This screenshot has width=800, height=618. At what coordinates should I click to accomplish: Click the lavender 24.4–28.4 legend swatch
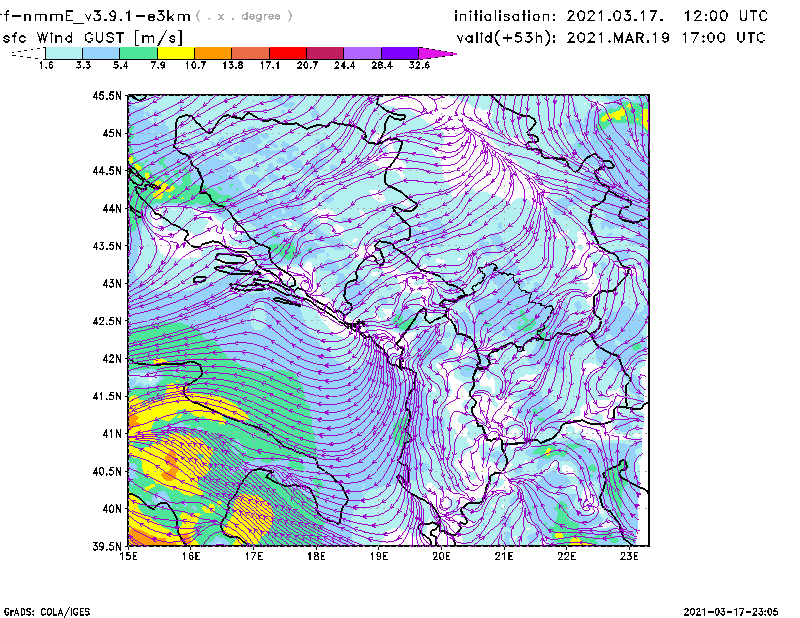pyautogui.click(x=363, y=53)
